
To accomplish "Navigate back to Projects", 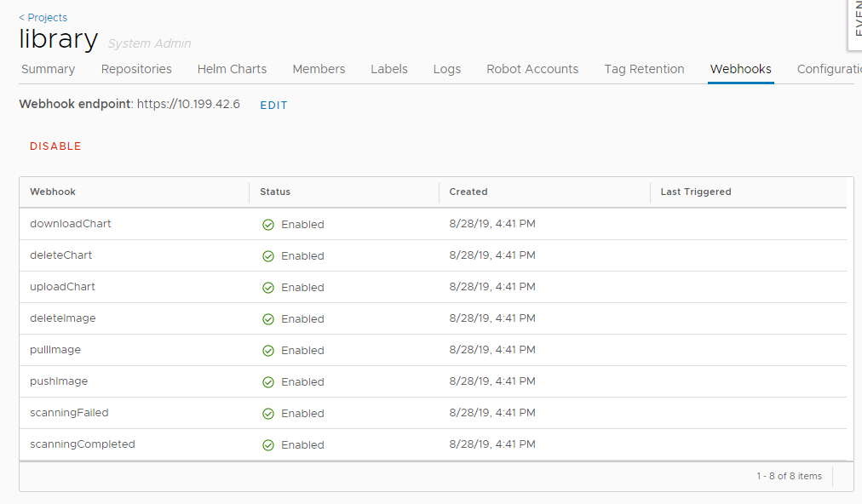I will 43,17.
